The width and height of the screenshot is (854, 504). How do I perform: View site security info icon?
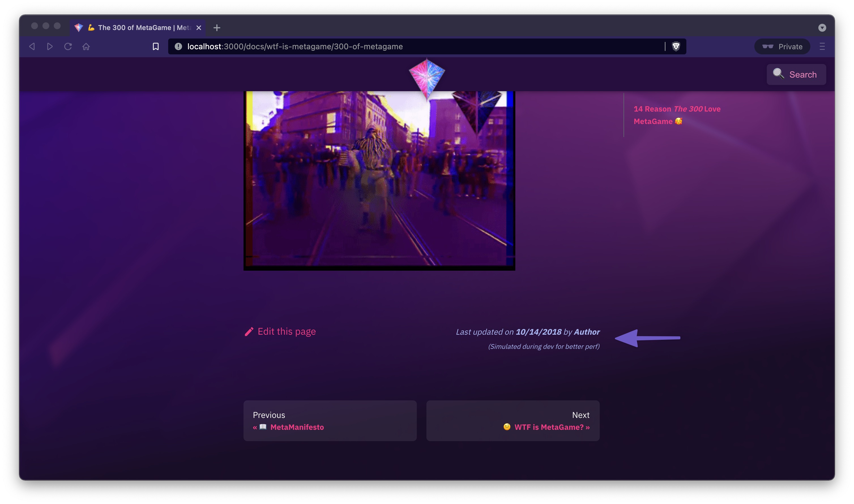pos(178,46)
